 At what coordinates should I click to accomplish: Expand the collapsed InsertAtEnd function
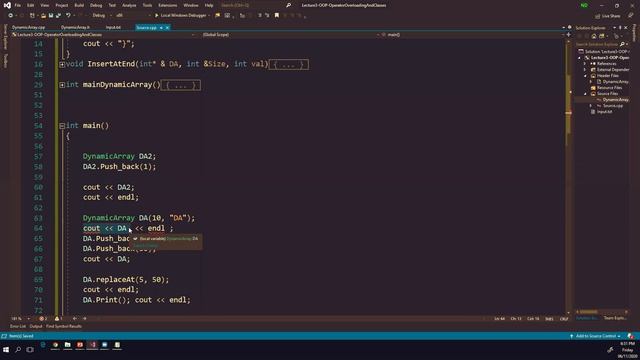pyautogui.click(x=62, y=64)
